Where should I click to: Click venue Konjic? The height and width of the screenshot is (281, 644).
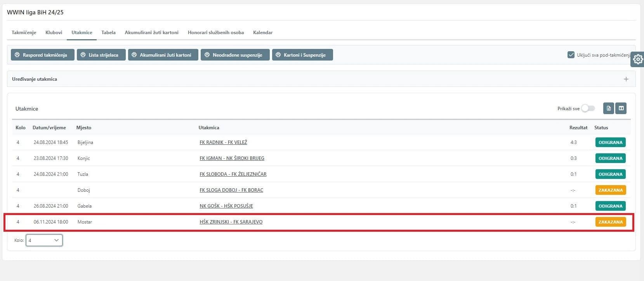point(83,158)
